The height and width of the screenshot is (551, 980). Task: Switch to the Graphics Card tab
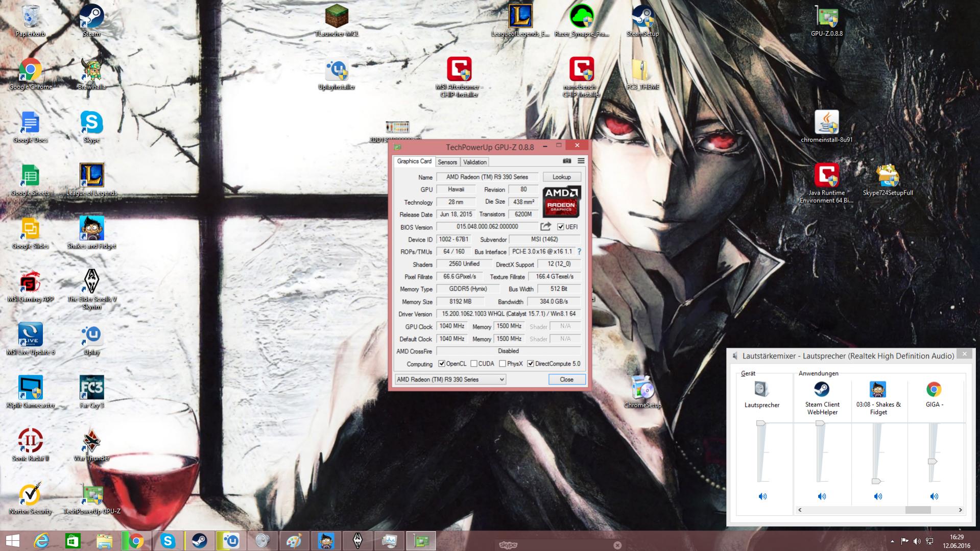(x=414, y=161)
